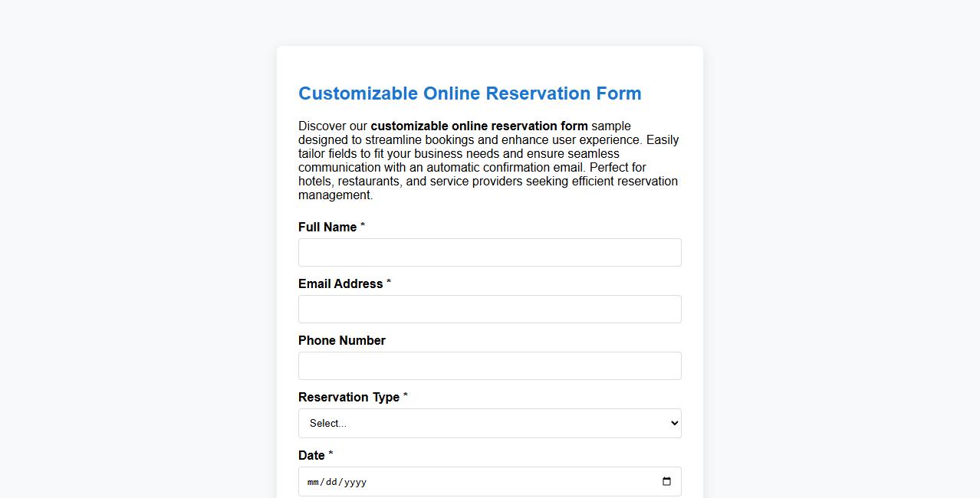Open the Reservation Type dropdown
The width and height of the screenshot is (980, 498).
coord(490,423)
